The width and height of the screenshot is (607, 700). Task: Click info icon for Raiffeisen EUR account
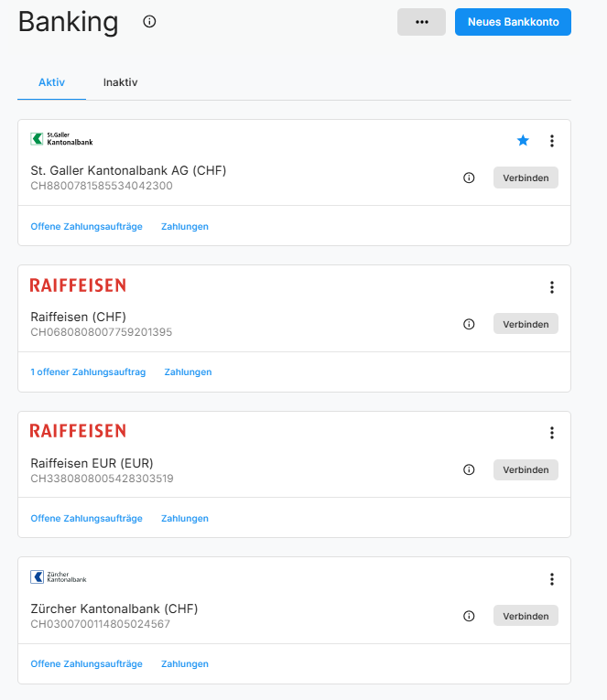click(470, 469)
